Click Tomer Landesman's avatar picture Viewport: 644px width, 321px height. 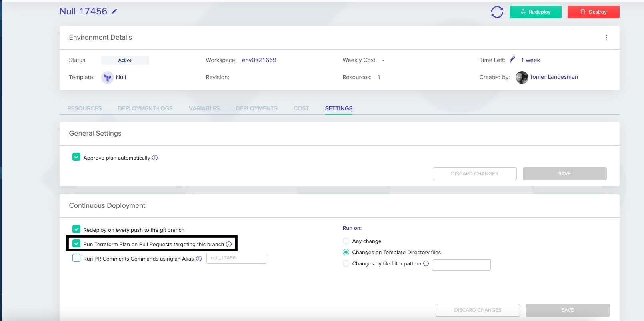[x=522, y=77]
